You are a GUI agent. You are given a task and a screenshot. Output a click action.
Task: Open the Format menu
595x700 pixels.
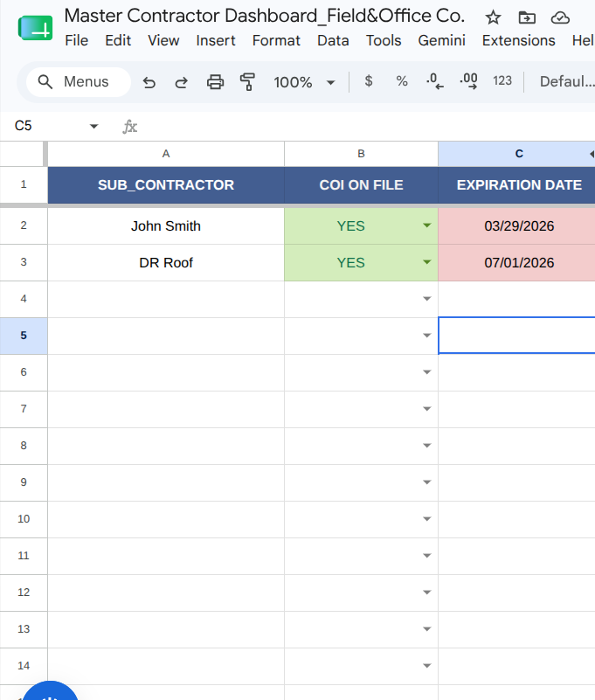(276, 40)
